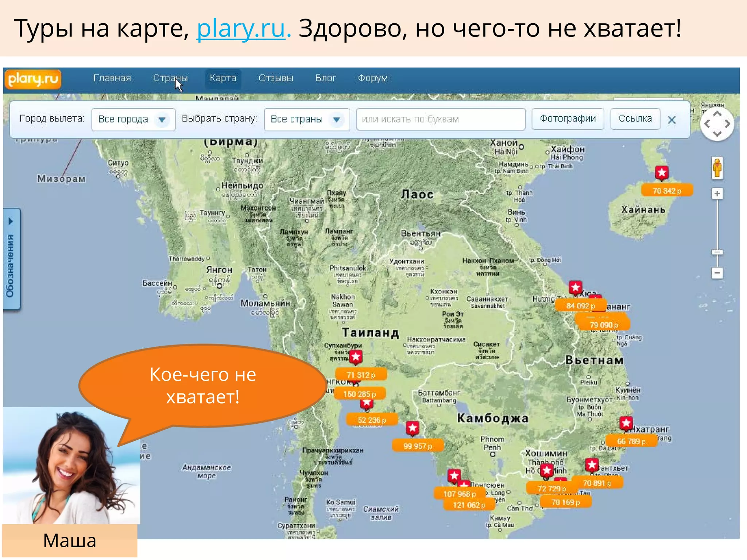
Task: Open the 150 285 р price tag
Action: pyautogui.click(x=359, y=394)
